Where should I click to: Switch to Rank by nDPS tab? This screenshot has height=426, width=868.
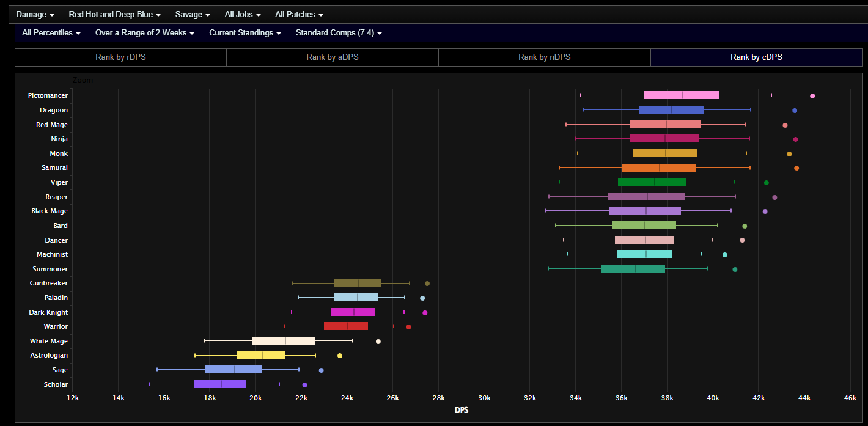pos(545,57)
